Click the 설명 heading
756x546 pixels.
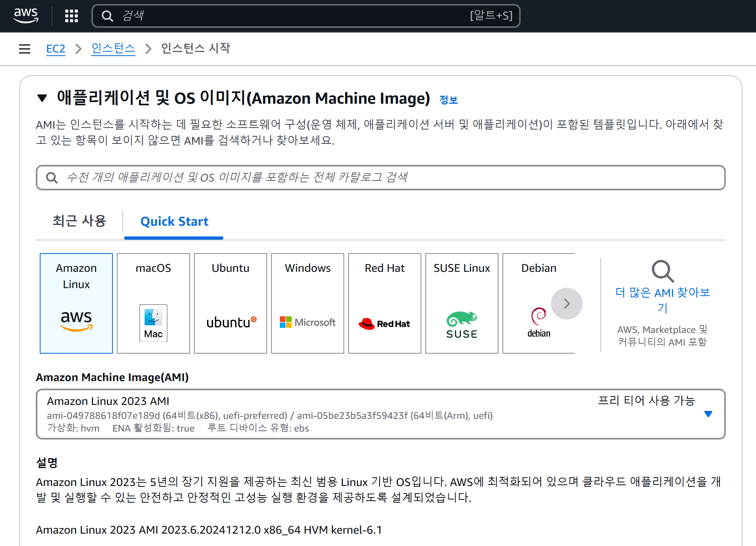click(x=47, y=462)
